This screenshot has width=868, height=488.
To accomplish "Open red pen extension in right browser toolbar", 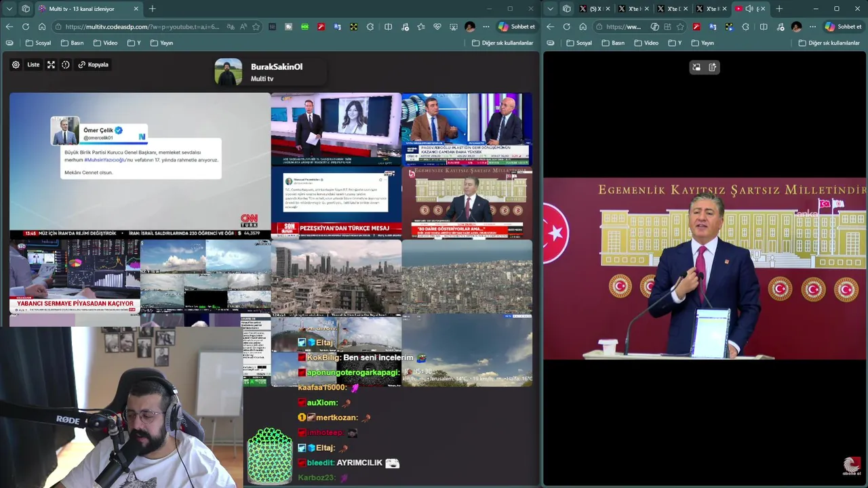I will (696, 26).
